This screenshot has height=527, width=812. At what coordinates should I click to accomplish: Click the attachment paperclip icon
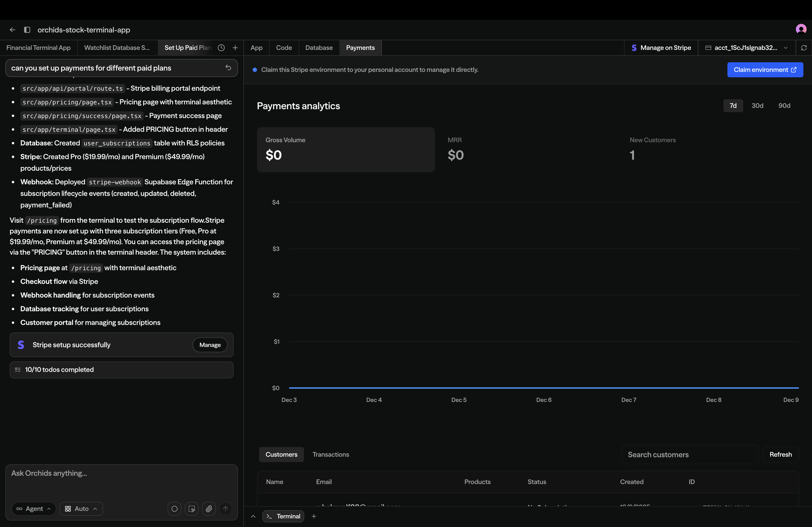pos(209,508)
